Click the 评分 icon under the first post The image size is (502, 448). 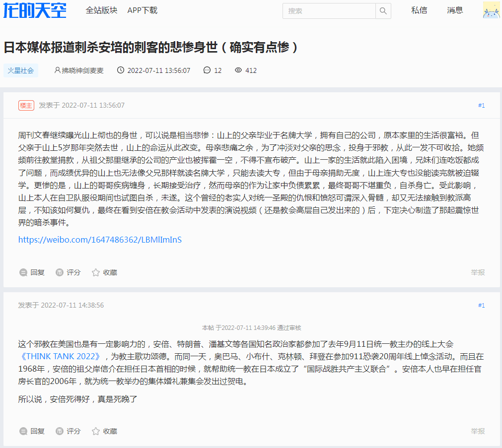tap(59, 273)
